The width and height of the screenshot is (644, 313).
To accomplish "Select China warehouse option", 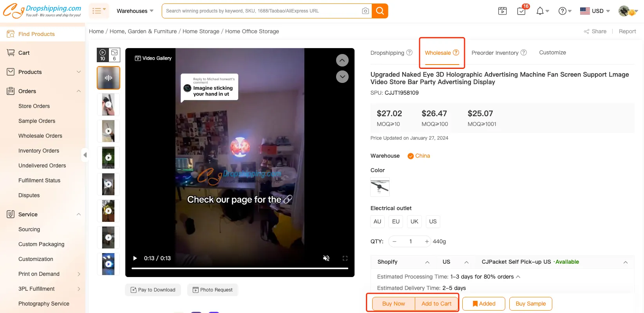I will coord(419,156).
